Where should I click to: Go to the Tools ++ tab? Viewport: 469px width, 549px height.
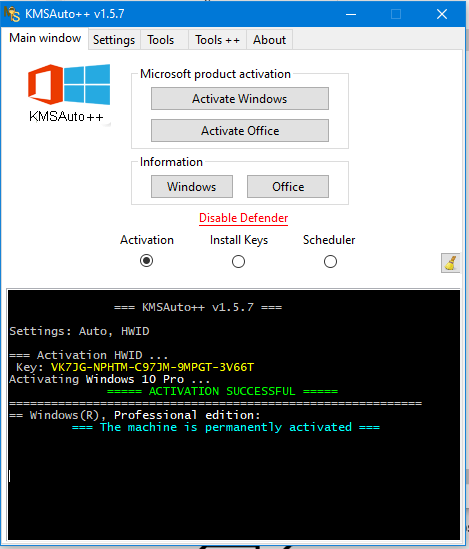pyautogui.click(x=217, y=40)
